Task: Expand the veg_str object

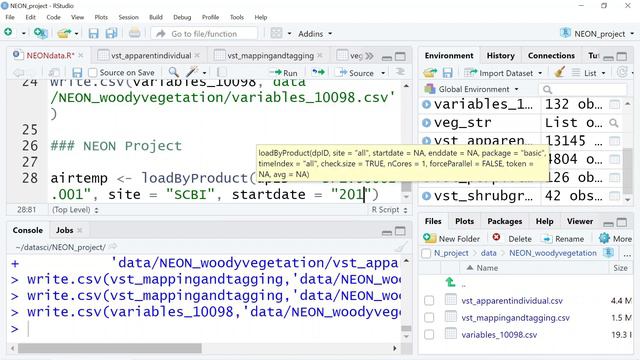Action: click(x=426, y=122)
